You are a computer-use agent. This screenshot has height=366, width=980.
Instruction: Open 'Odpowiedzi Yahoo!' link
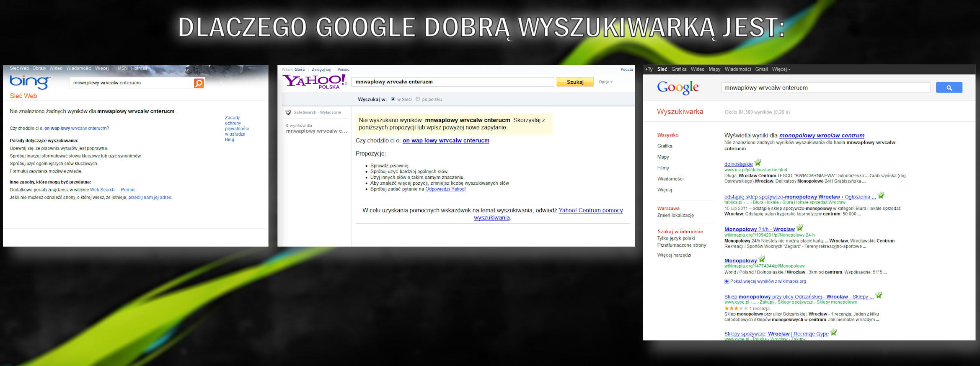(445, 189)
